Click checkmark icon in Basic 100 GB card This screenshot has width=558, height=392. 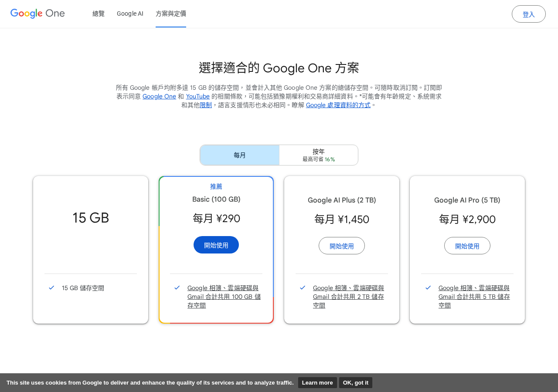point(177,287)
